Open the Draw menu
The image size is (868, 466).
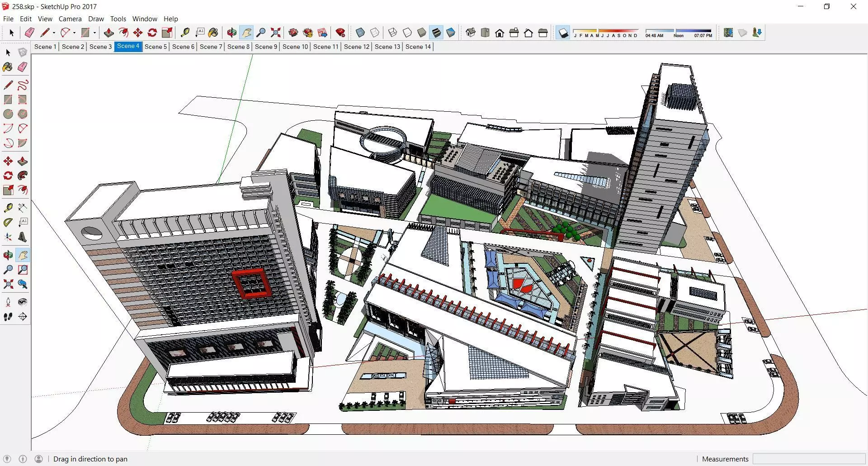coord(96,19)
